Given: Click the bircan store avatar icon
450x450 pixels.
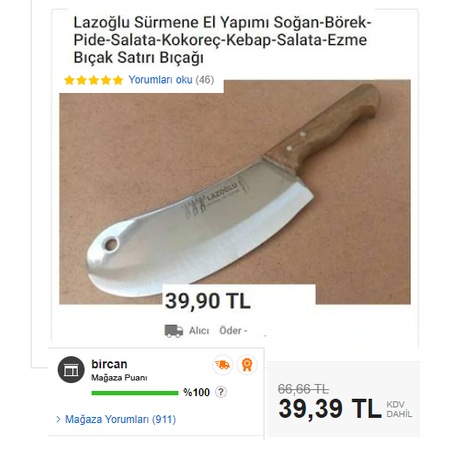Looking at the screenshot, I should click(71, 369).
